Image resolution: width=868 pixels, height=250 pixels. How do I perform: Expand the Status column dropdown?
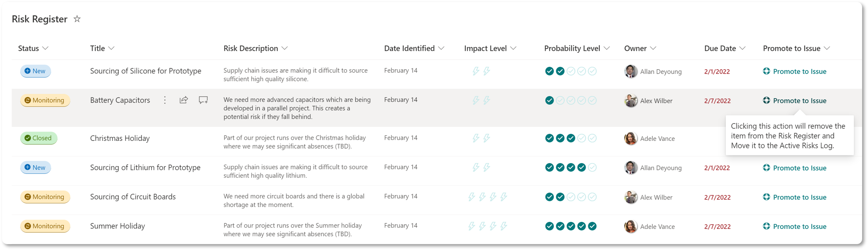click(45, 48)
